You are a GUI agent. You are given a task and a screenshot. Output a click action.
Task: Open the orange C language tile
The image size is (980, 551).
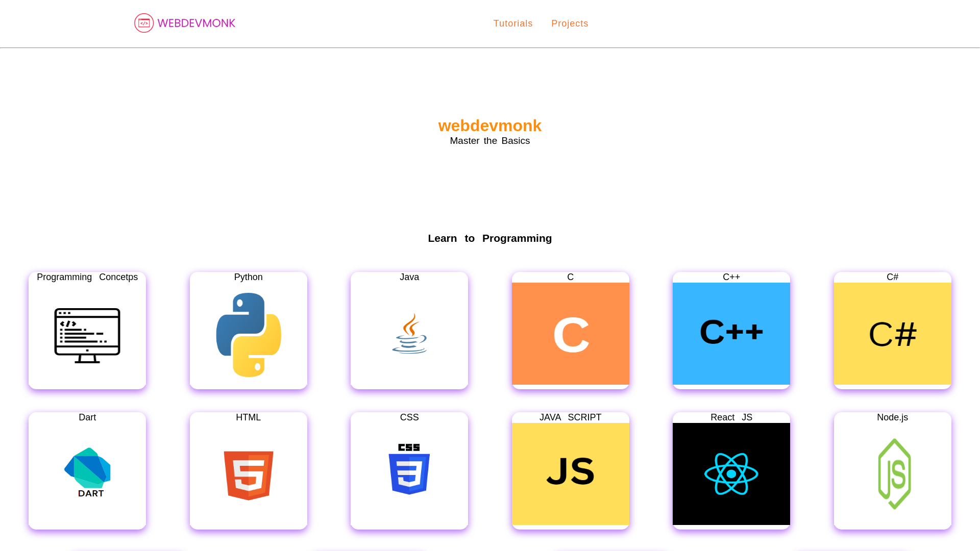571,334
